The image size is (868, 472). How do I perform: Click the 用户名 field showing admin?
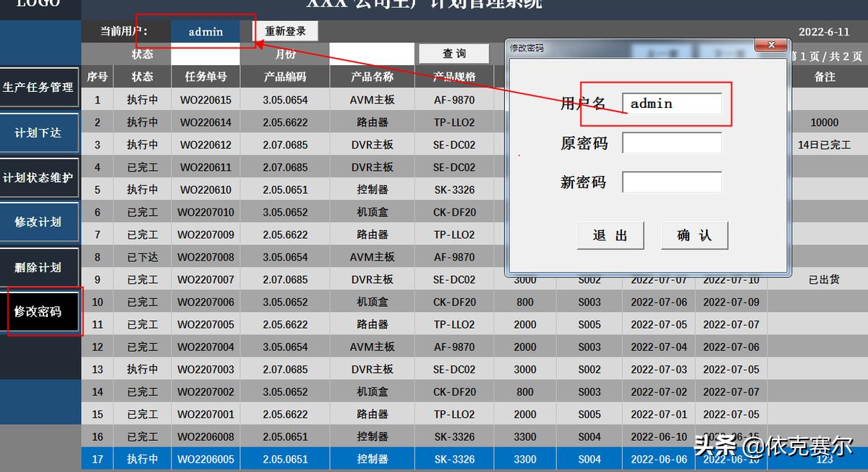pos(673,104)
